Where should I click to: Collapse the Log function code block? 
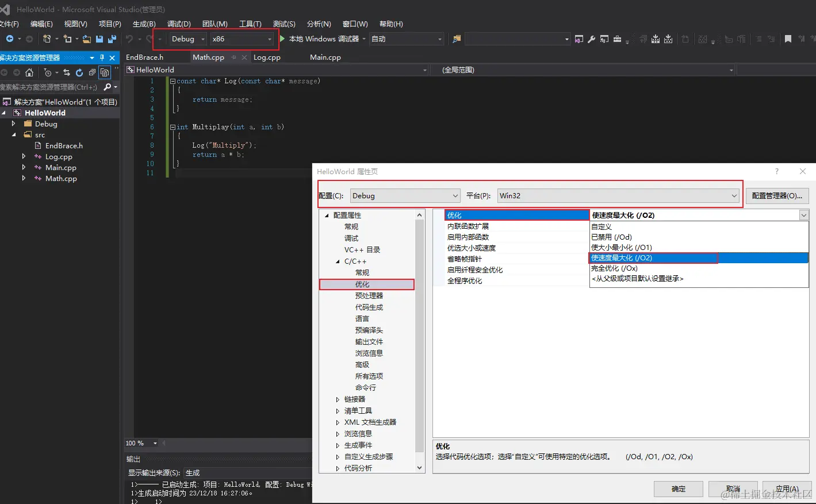coord(173,81)
